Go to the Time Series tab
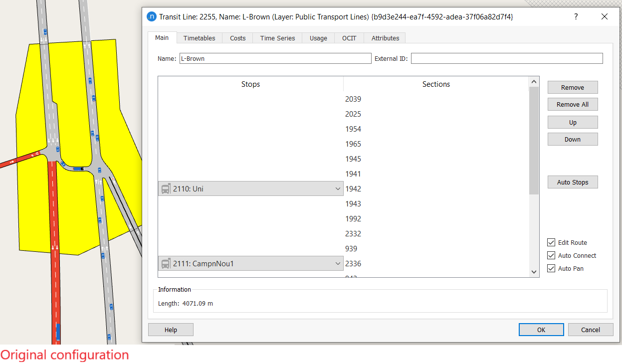Viewport: 622px width, 364px height. (x=277, y=38)
